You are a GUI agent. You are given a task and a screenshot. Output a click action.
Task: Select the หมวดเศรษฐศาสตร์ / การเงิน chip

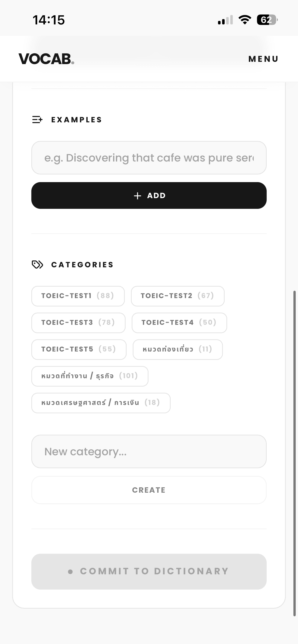coord(101,403)
